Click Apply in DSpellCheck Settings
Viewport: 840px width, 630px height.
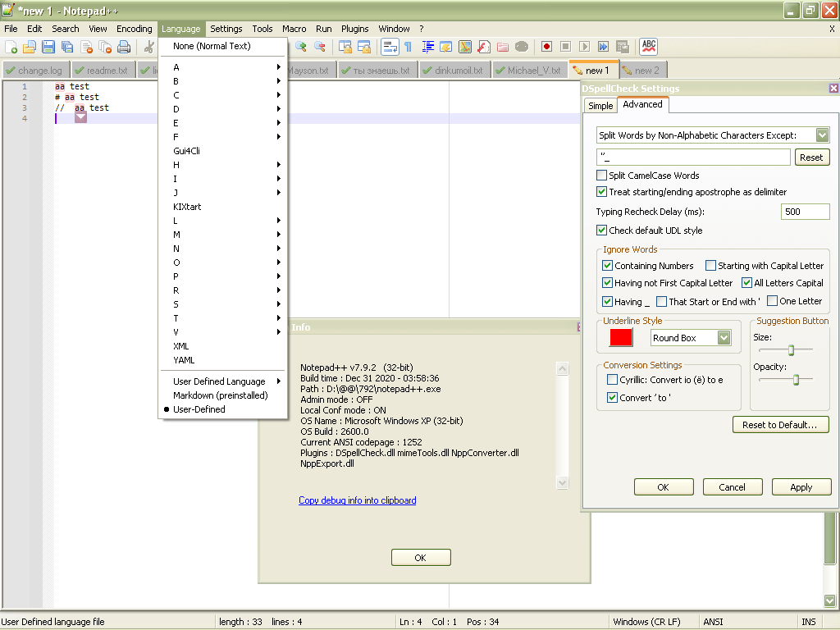click(x=801, y=487)
